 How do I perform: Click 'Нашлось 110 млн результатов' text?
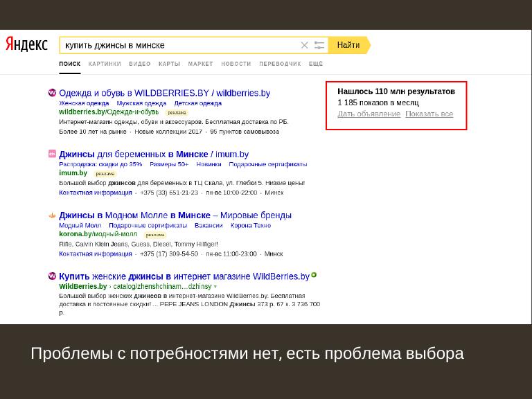click(x=396, y=91)
